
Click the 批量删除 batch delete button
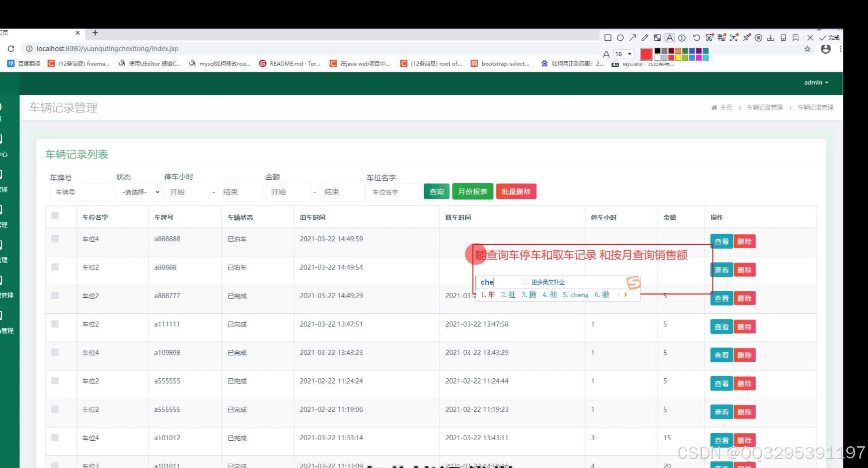coord(516,192)
